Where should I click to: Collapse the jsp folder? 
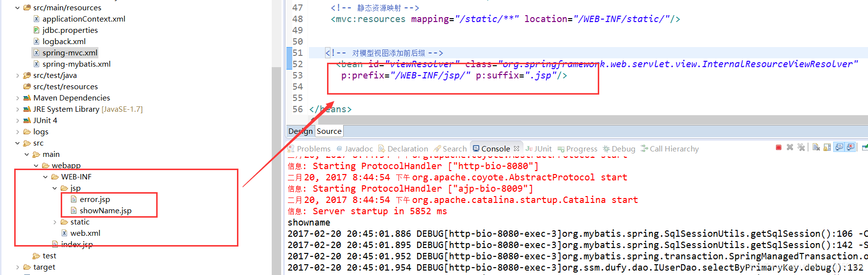[x=55, y=188]
